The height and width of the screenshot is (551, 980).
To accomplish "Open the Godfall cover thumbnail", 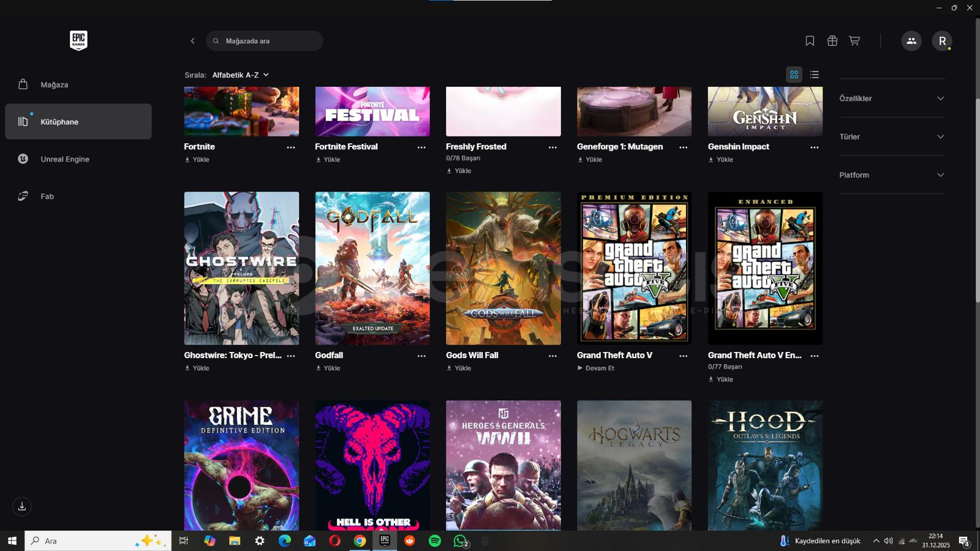I will point(372,268).
